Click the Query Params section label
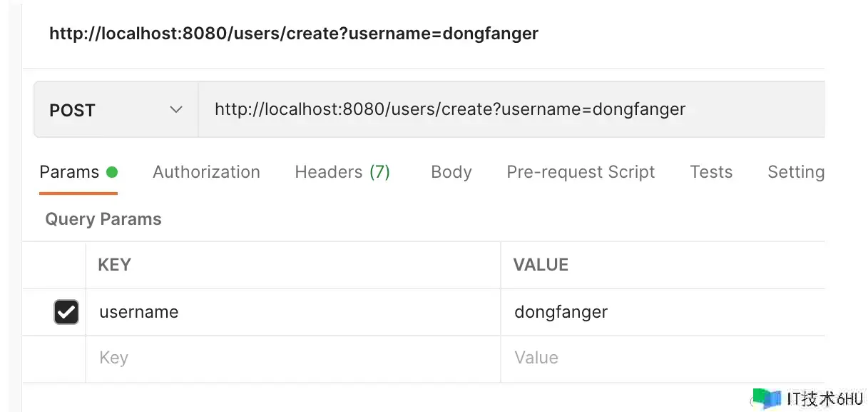The image size is (868, 412). [x=103, y=219]
